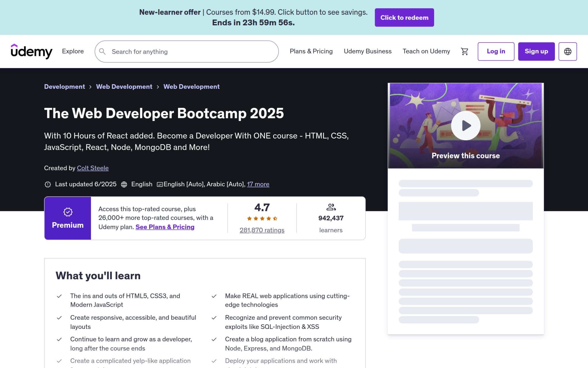Open Colt Steele's instructor profile
This screenshot has width=588, height=368.
click(93, 168)
